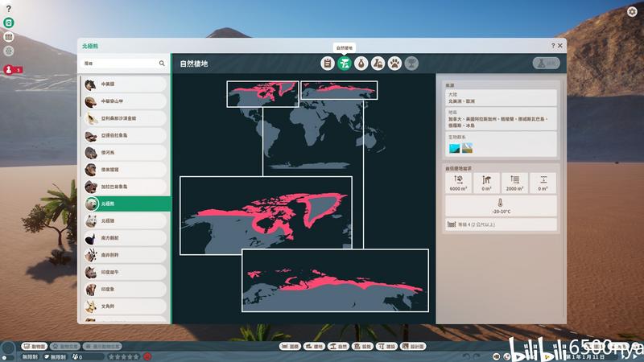The width and height of the screenshot is (644, 362).
Task: Select 南非劍羚 gemsbok entry
Action: click(x=125, y=255)
